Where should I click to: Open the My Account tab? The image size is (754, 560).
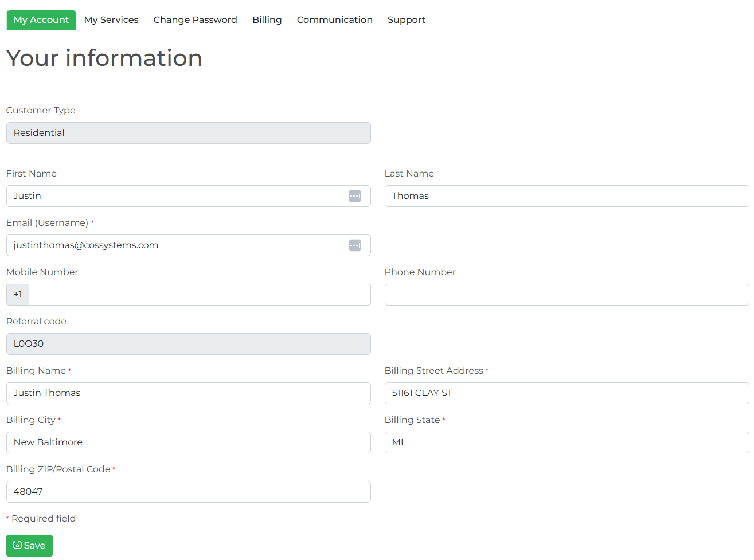tap(41, 20)
